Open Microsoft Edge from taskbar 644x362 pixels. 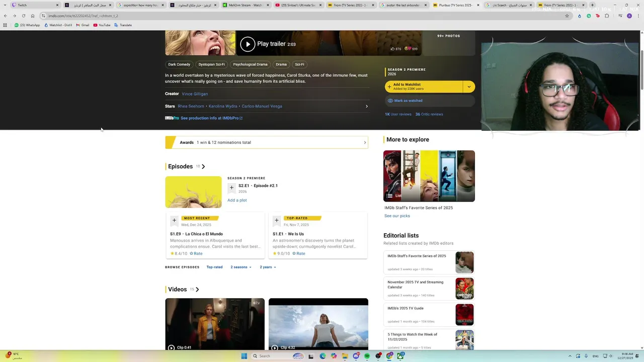coord(323,356)
